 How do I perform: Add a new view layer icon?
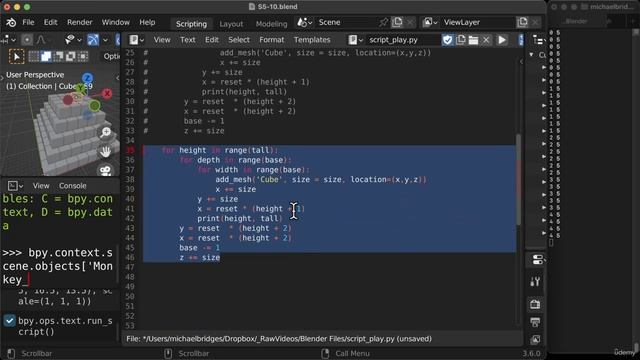(522, 22)
